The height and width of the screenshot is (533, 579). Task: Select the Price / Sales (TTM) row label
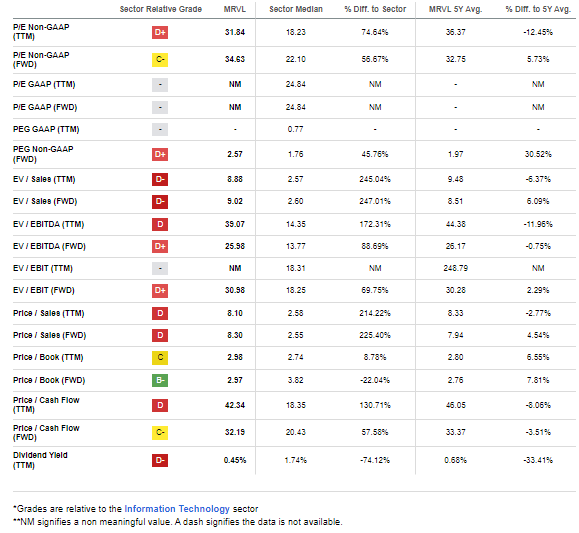48,314
